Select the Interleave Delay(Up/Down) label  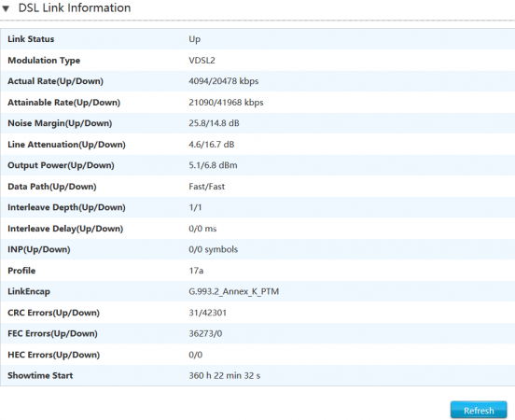coord(65,229)
